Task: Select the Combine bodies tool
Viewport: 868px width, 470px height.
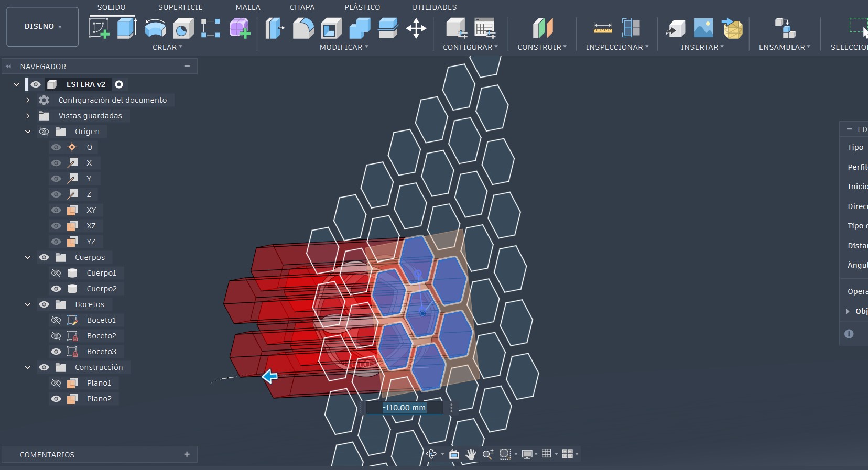Action: (x=360, y=28)
